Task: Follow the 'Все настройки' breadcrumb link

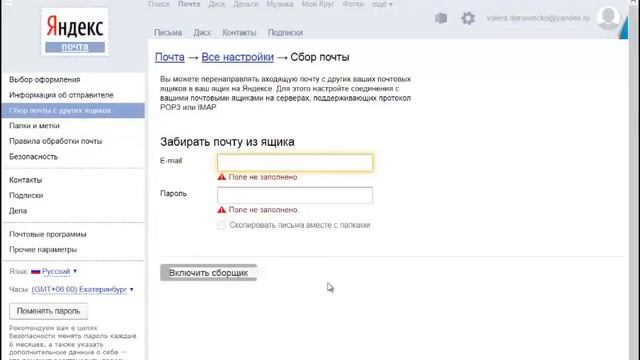Action: [238, 57]
